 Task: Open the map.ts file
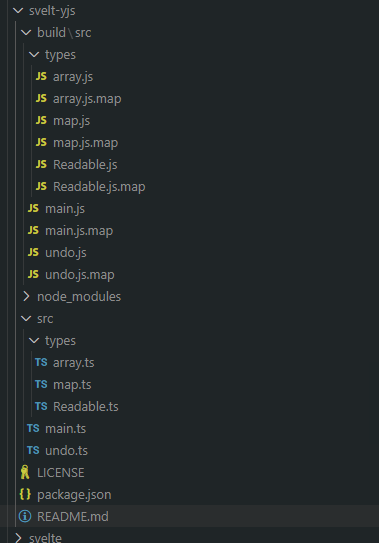(72, 384)
